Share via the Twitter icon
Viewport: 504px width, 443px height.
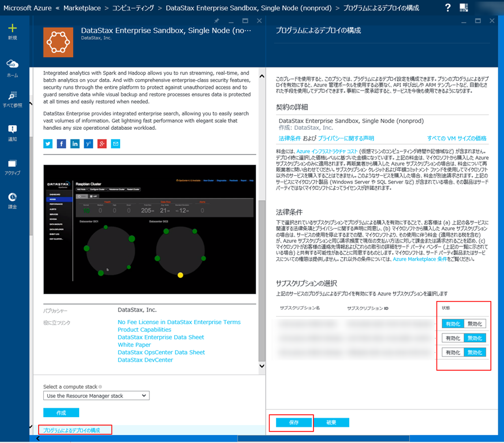(48, 144)
